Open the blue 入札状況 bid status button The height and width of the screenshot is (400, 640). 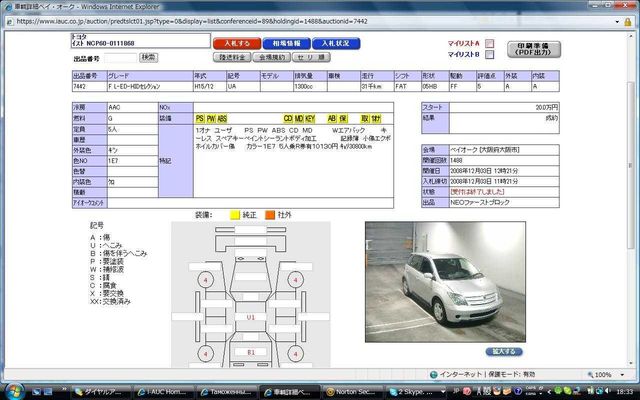click(x=336, y=43)
